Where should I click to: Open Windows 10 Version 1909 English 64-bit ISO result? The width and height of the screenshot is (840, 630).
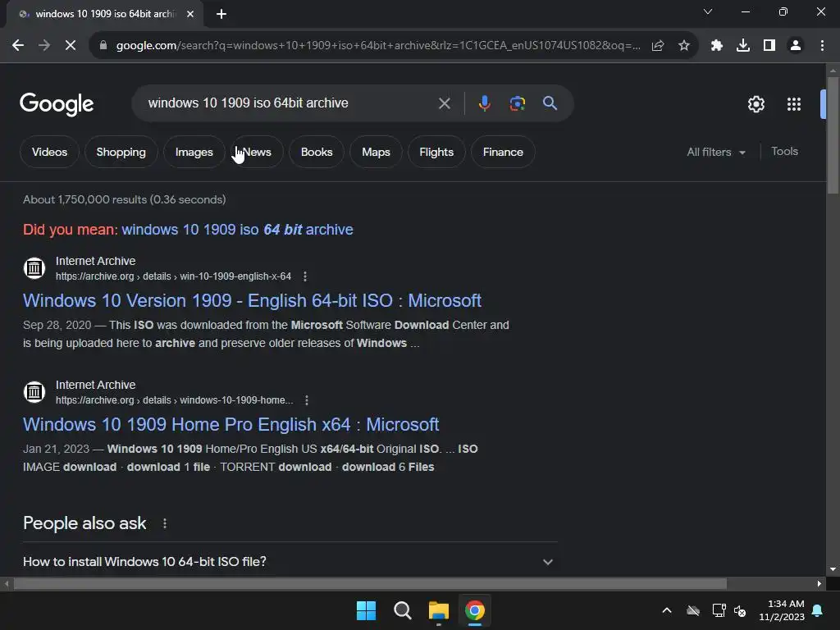click(252, 300)
